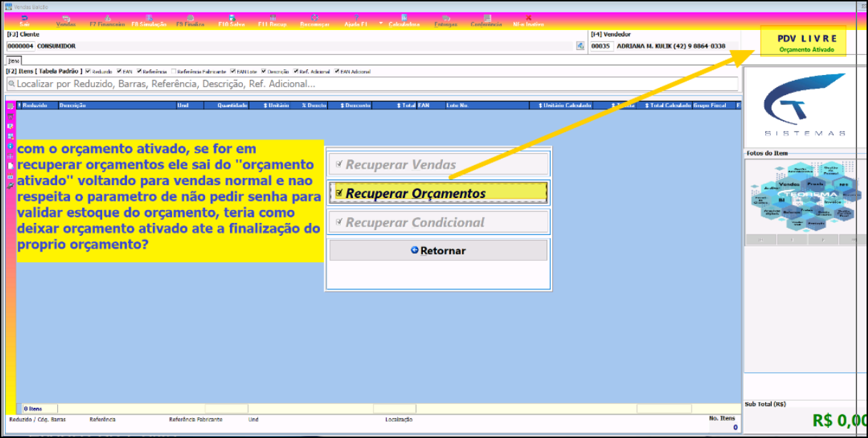Click the Descrição column header
This screenshot has width=868, height=438.
click(116, 105)
